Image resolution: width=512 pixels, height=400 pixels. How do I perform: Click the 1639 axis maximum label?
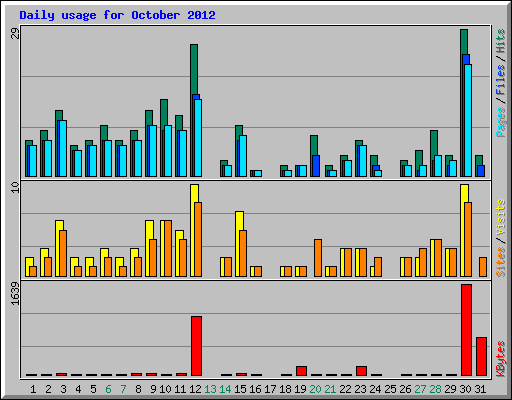pyautogui.click(x=15, y=293)
